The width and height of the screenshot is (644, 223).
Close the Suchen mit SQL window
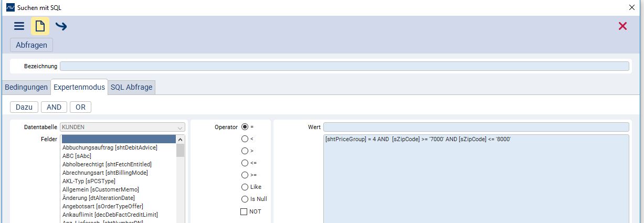(631, 7)
